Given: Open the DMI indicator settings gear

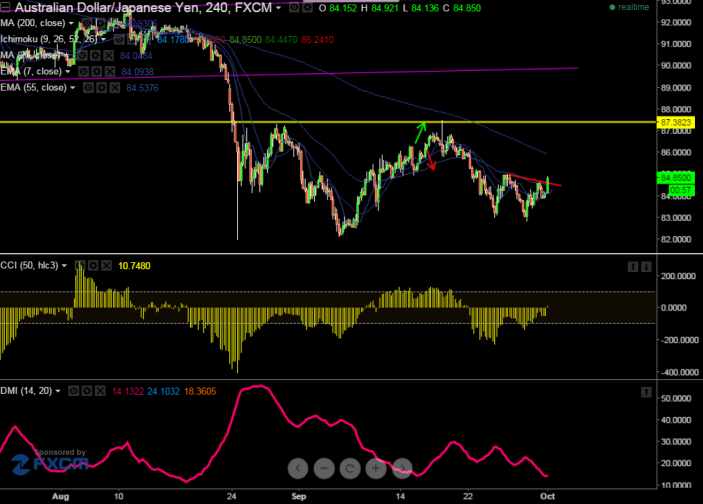Looking at the screenshot, I should coord(87,391).
